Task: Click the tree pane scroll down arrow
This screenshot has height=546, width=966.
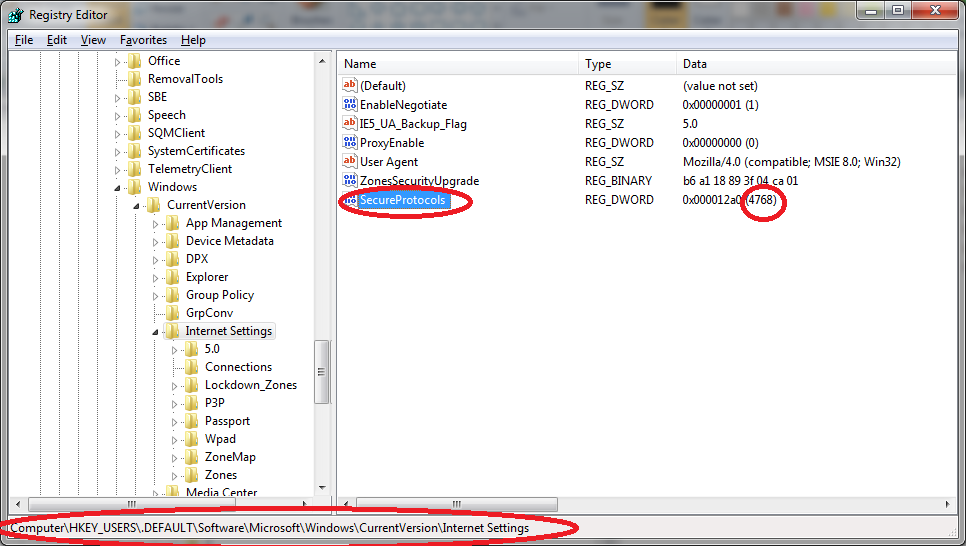Action: click(x=322, y=488)
